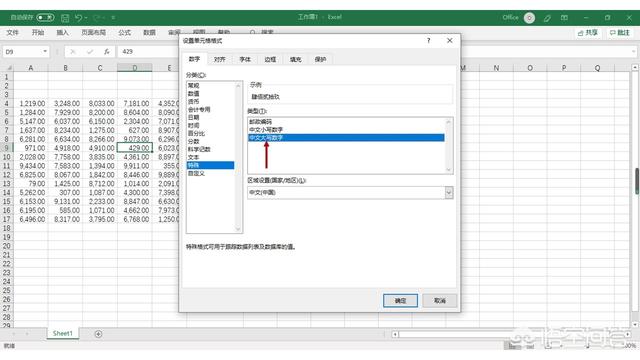Click the Redo arrow icon
This screenshot has width=640, height=360.
pos(97,18)
